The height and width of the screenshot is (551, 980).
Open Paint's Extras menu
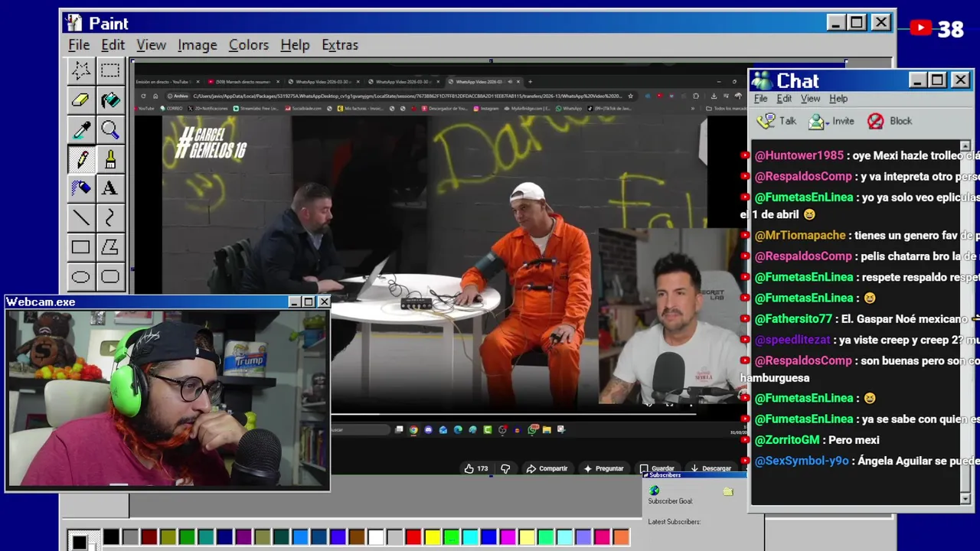tap(340, 45)
